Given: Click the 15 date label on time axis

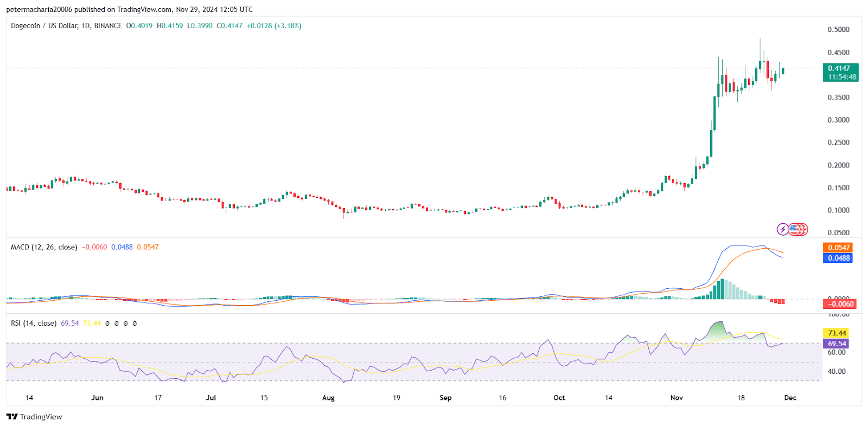Looking at the screenshot, I should (264, 398).
